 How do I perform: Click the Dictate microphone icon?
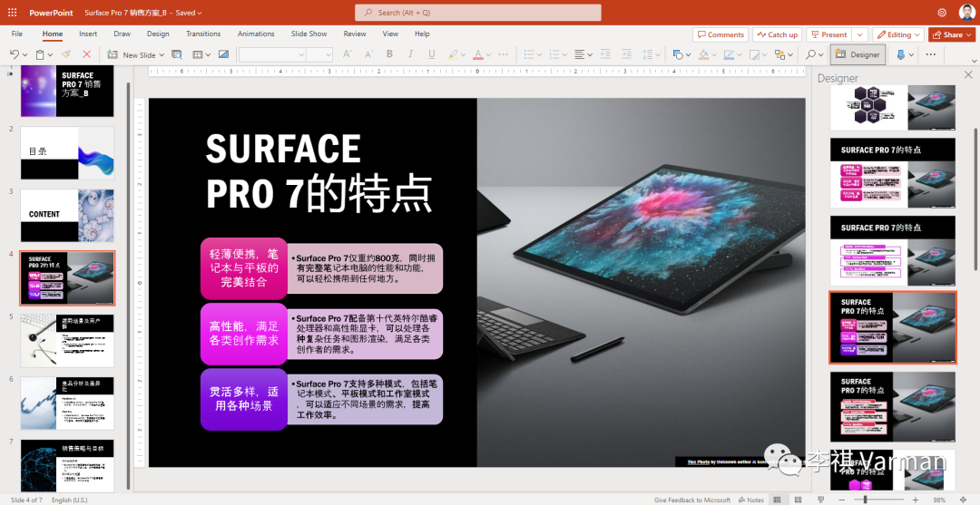[x=901, y=55]
